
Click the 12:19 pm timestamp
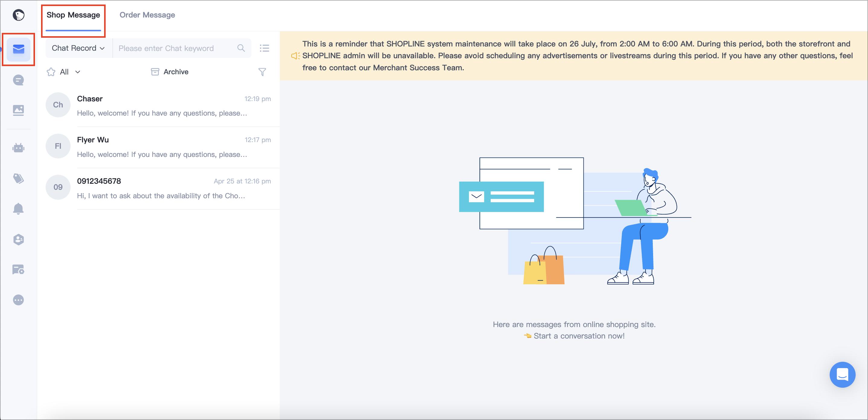(x=257, y=99)
